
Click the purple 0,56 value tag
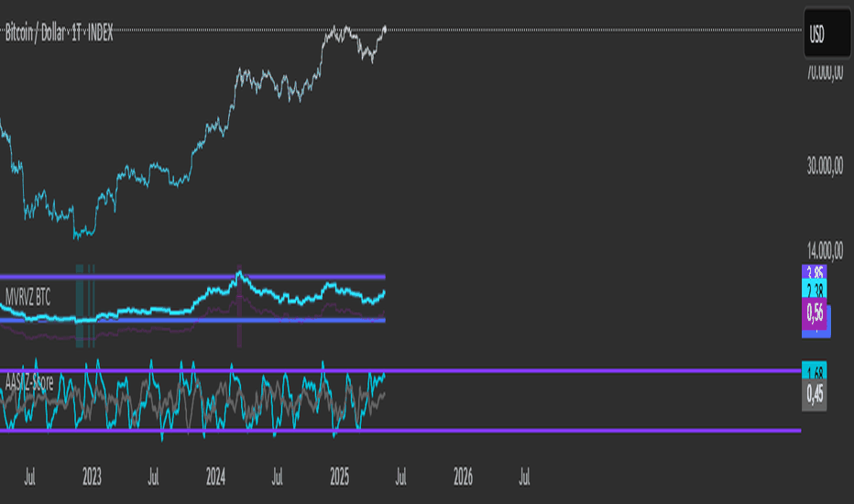pos(815,312)
